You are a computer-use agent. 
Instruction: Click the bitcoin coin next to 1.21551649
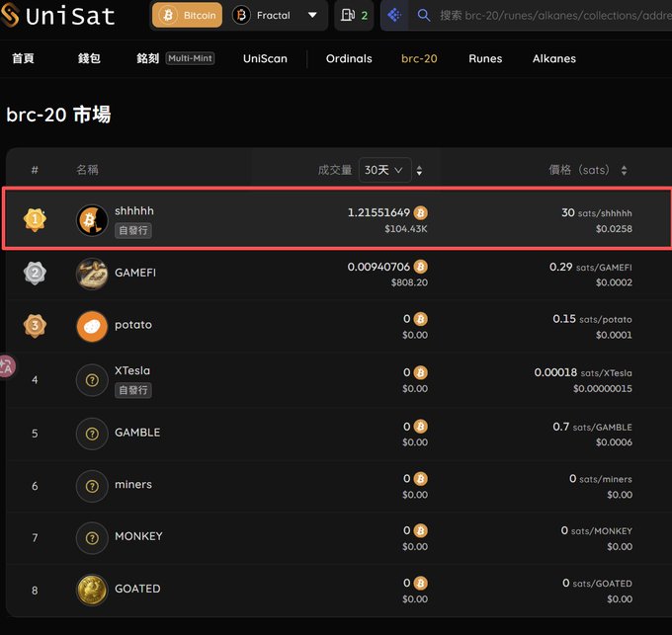tap(420, 212)
